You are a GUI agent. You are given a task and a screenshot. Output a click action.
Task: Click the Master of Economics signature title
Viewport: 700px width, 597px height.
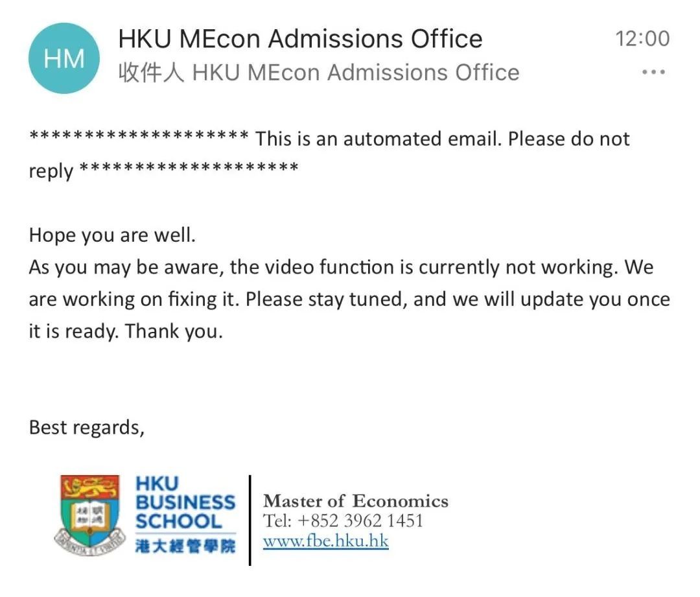tap(356, 501)
